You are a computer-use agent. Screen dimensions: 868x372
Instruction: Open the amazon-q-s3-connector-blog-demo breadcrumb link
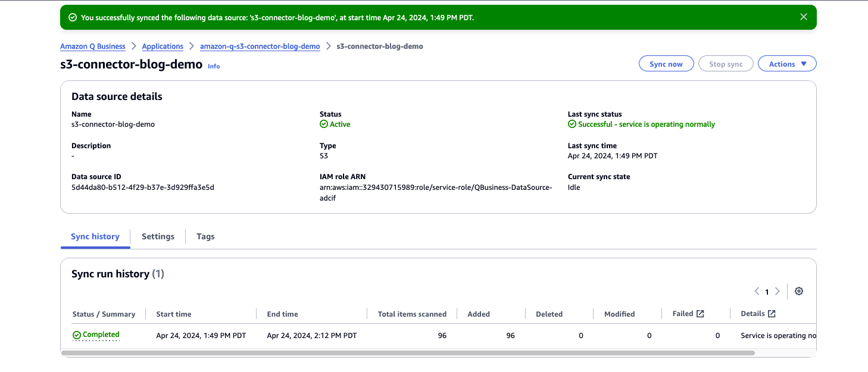(260, 46)
